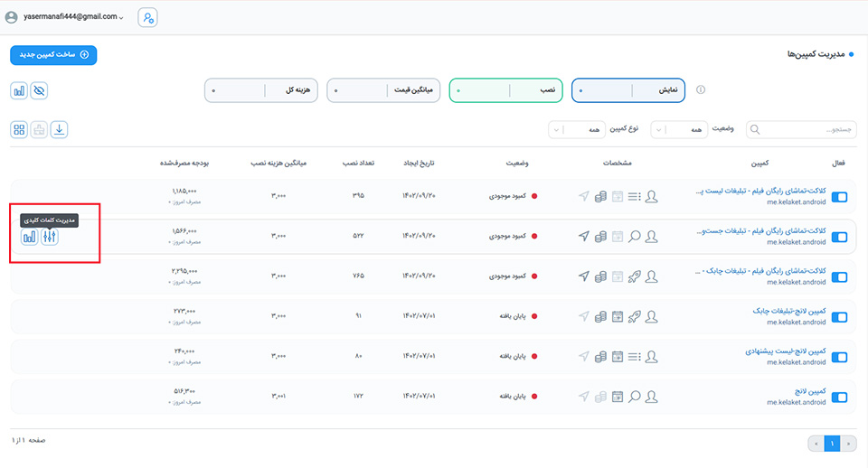This screenshot has height=468, width=868.
Task: Click info icon next to نمایش card
Action: [x=700, y=90]
